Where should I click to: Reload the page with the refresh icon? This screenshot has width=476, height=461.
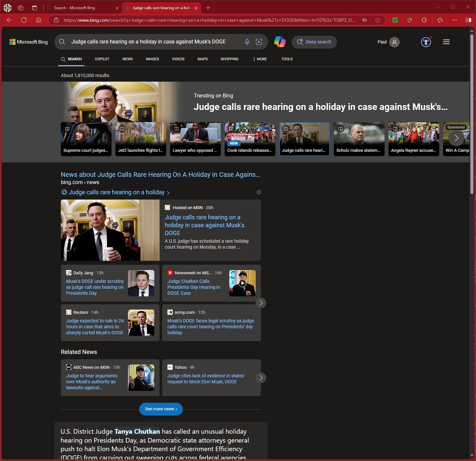(x=24, y=20)
